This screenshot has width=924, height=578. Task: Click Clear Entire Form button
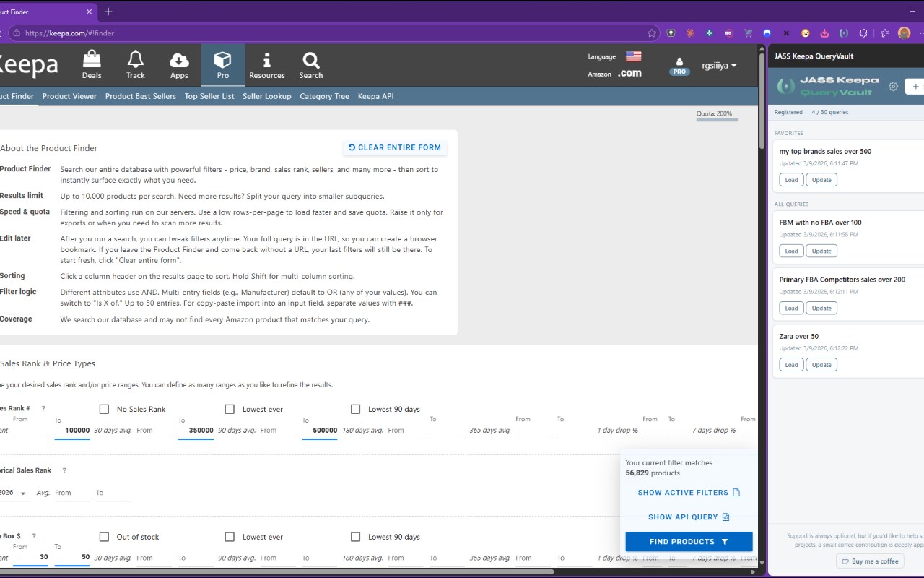[395, 147]
